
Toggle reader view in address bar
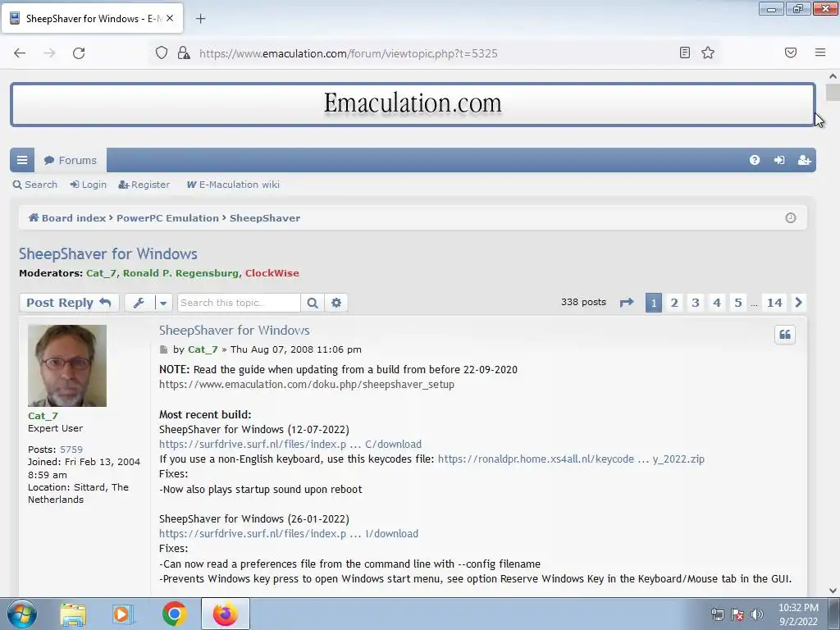coord(684,52)
